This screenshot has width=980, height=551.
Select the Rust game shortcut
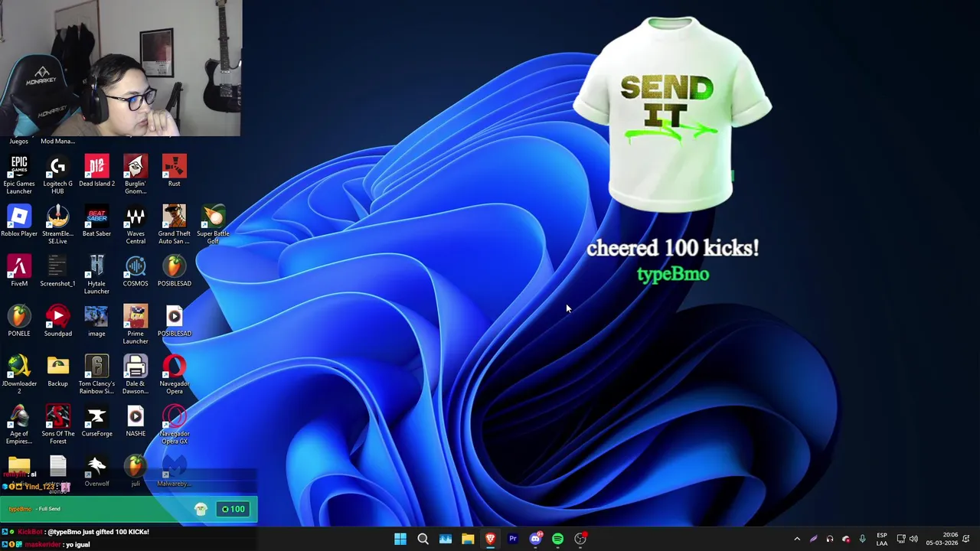click(x=174, y=171)
